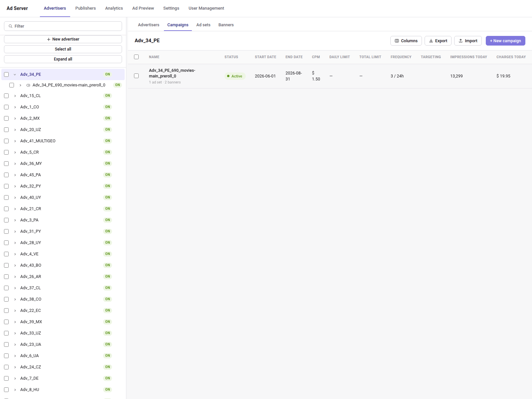This screenshot has width=532, height=399.
Task: Toggle the ON badge for Adv_28_UY
Action: point(107,243)
